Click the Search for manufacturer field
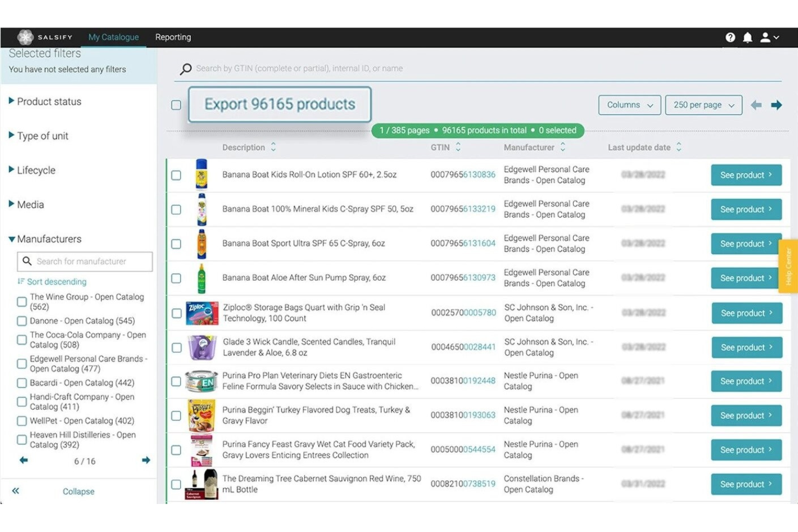 coord(85,261)
